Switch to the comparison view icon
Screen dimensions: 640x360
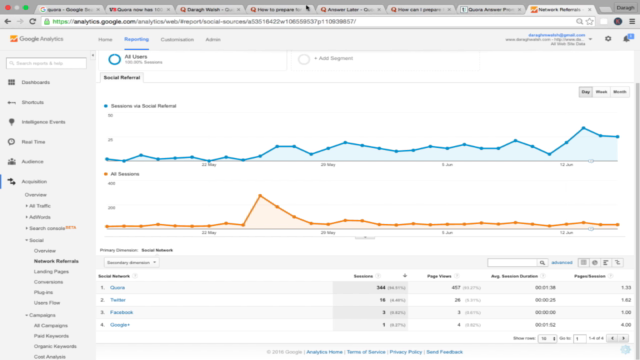[618, 262]
